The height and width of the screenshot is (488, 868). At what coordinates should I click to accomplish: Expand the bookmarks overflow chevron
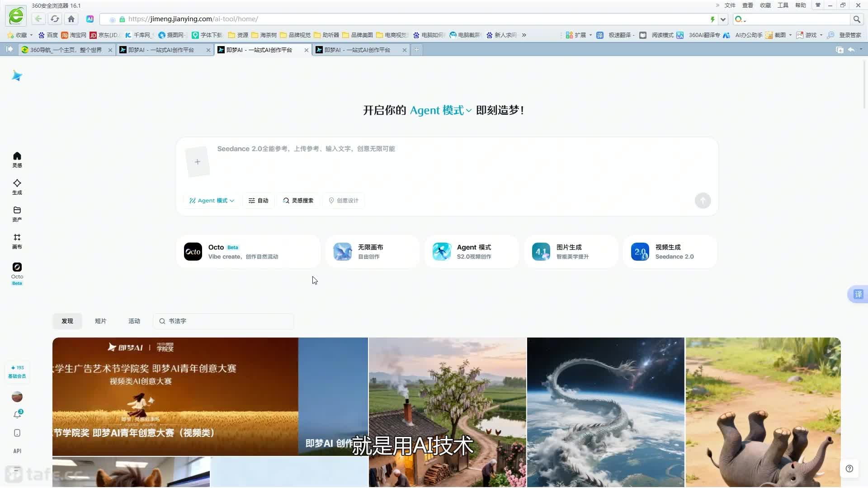pos(524,35)
